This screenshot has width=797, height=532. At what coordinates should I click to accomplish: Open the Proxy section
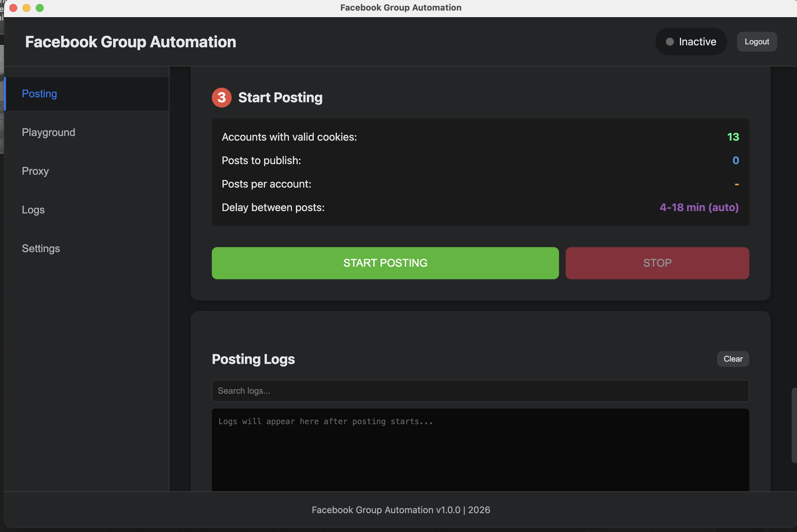click(35, 171)
